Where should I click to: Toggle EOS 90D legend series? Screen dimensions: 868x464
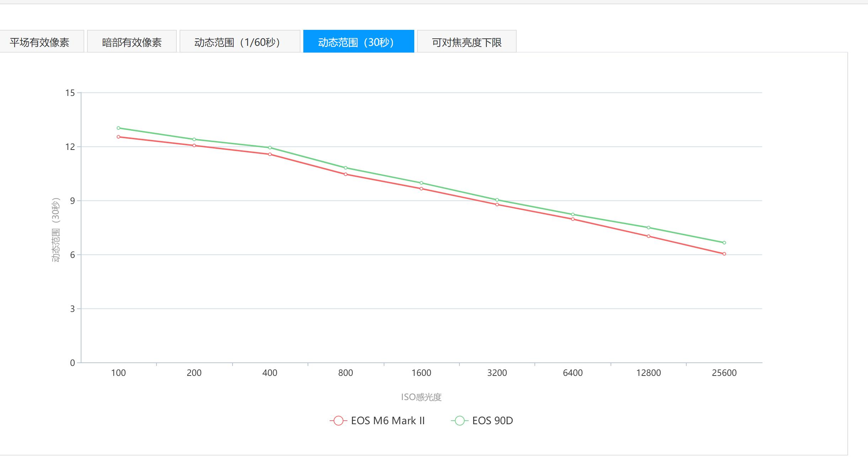482,421
